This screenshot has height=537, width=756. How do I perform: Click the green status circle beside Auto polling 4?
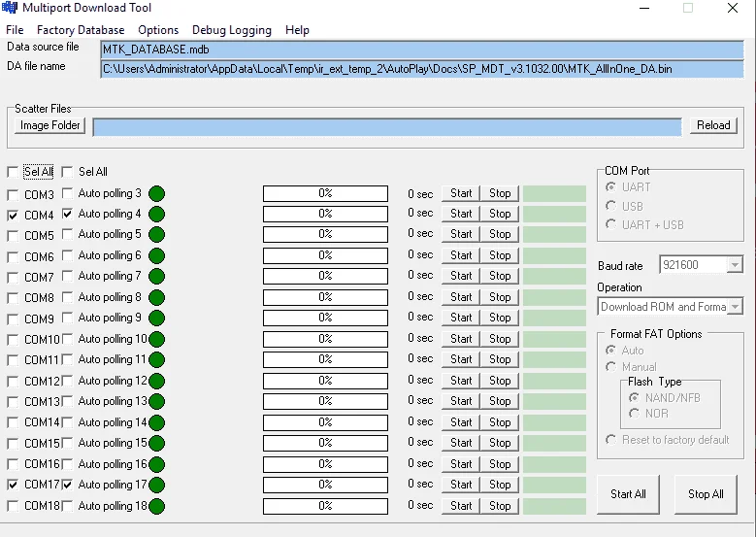(156, 214)
